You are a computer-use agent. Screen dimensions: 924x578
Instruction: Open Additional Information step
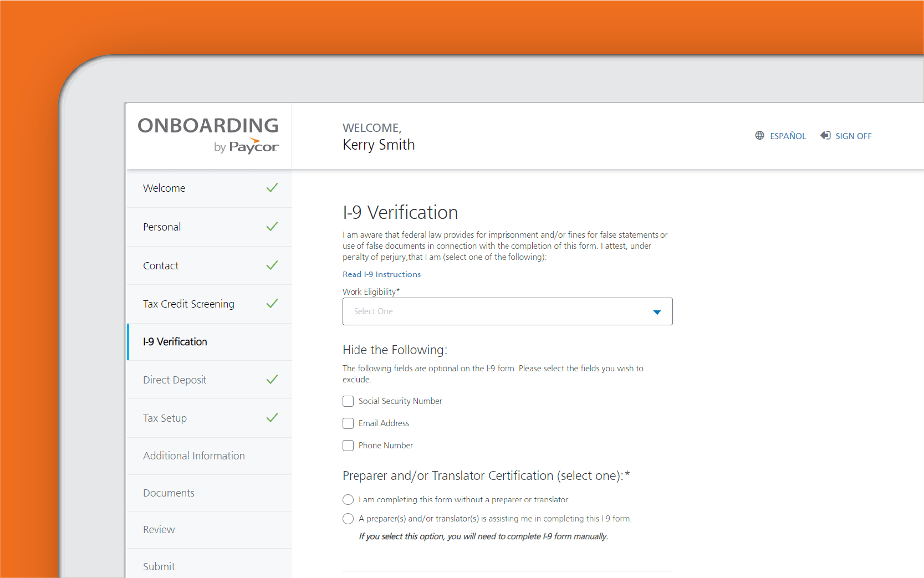[210, 456]
